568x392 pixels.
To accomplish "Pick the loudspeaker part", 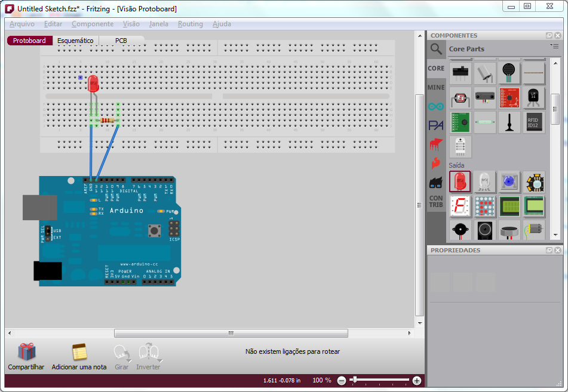I will click(485, 230).
